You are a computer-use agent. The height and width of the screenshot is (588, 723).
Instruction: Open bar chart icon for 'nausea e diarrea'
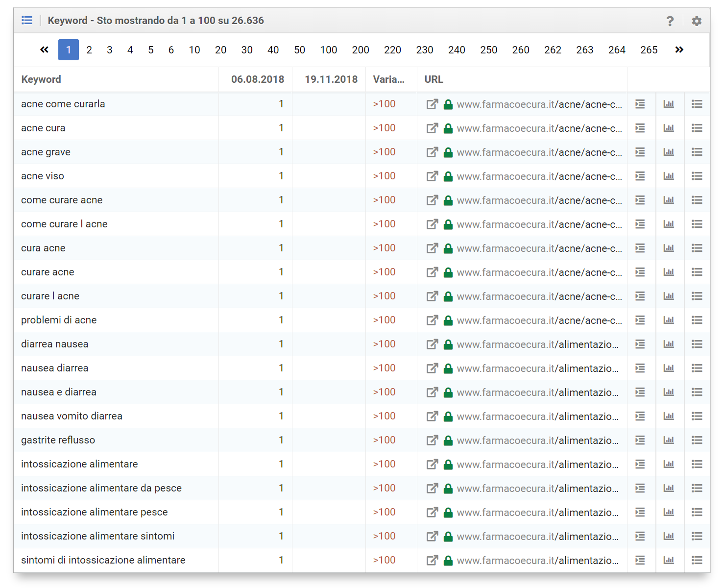669,392
